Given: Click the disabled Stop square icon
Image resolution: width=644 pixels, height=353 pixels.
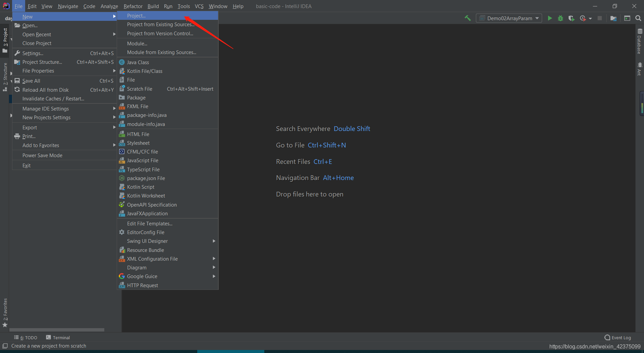Looking at the screenshot, I should pyautogui.click(x=600, y=18).
